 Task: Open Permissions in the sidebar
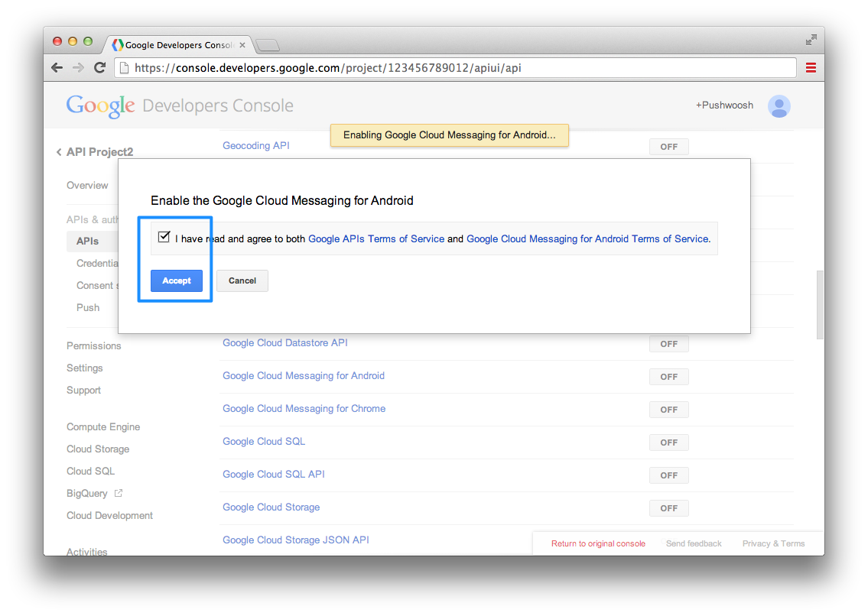click(x=93, y=346)
